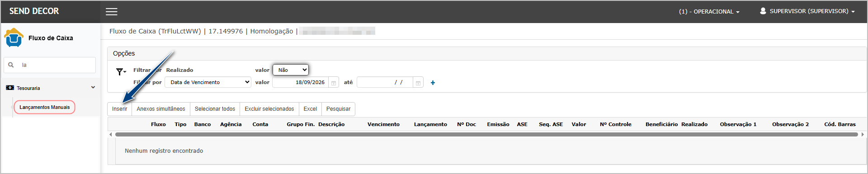The height and width of the screenshot is (174, 868).
Task: Click the Pesquisar button
Action: point(338,109)
